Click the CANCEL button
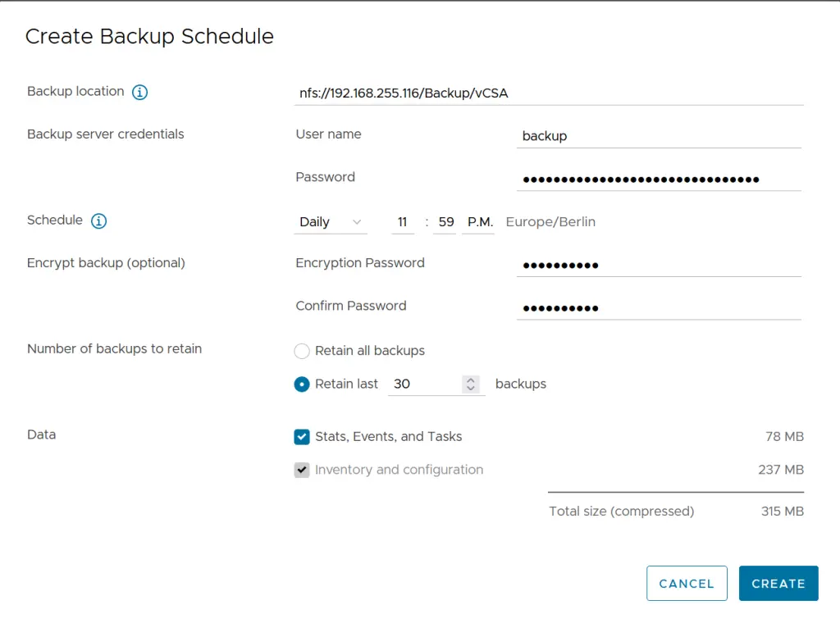The width and height of the screenshot is (840, 623). click(687, 583)
